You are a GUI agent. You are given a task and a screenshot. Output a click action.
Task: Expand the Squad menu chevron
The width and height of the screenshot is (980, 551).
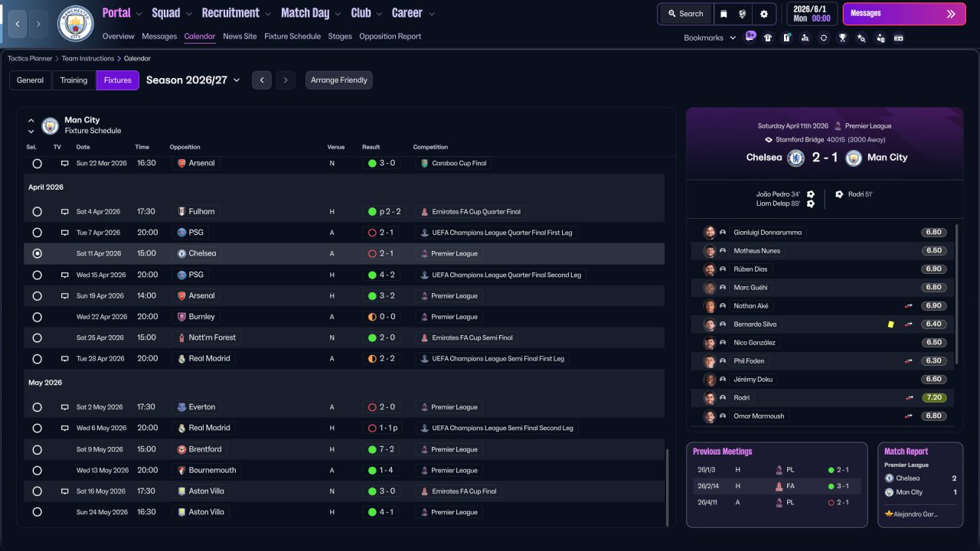pyautogui.click(x=189, y=14)
